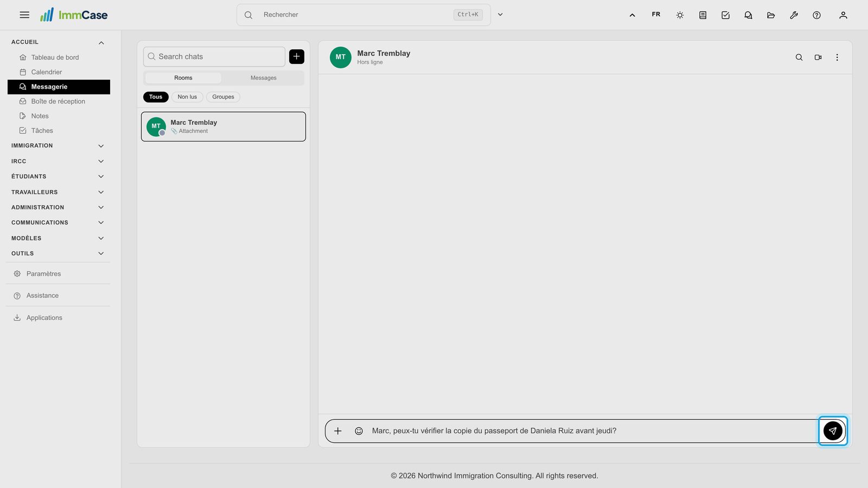Click the ImmCase logo

(74, 15)
